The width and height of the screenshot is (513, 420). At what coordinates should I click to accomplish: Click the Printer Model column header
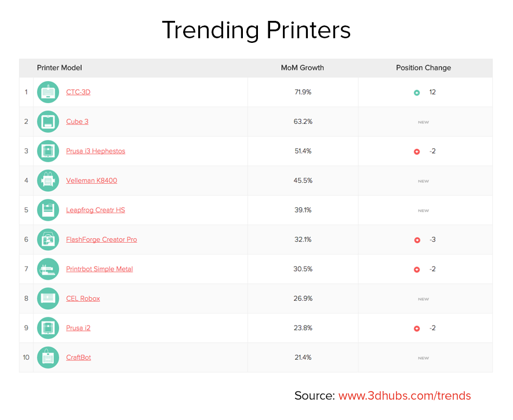(x=60, y=68)
